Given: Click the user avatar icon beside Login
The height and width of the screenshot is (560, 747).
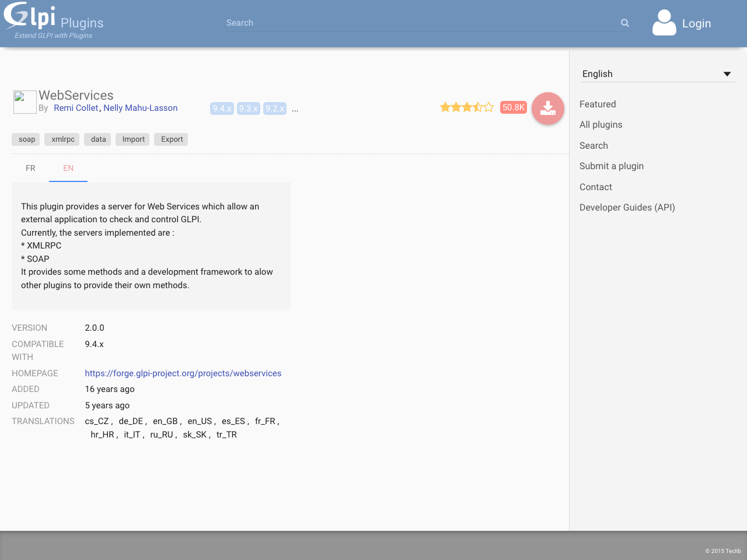Looking at the screenshot, I should (664, 23).
